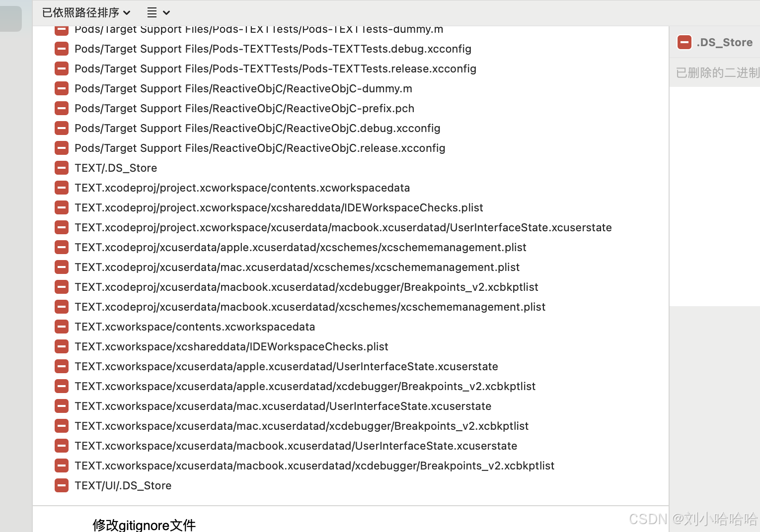760x532 pixels.
Task: Select TEXT.xcodeproj contents.xcworkspacedata file
Action: point(242,188)
